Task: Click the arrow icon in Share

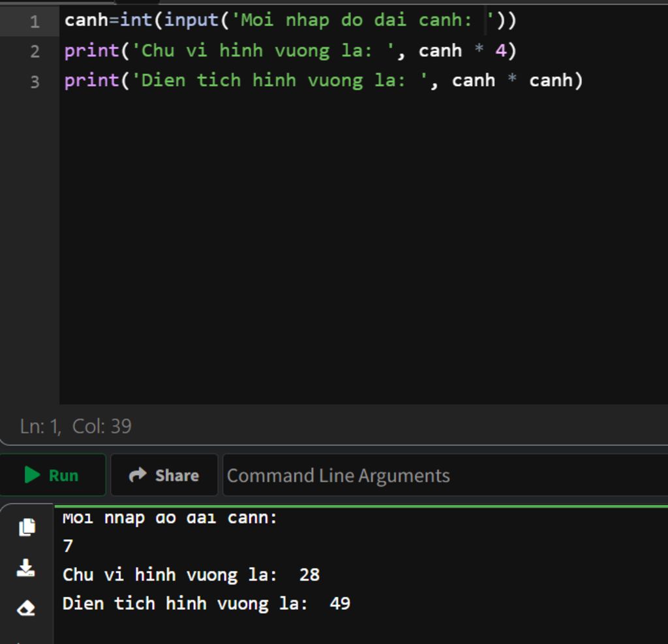Action: pos(138,474)
